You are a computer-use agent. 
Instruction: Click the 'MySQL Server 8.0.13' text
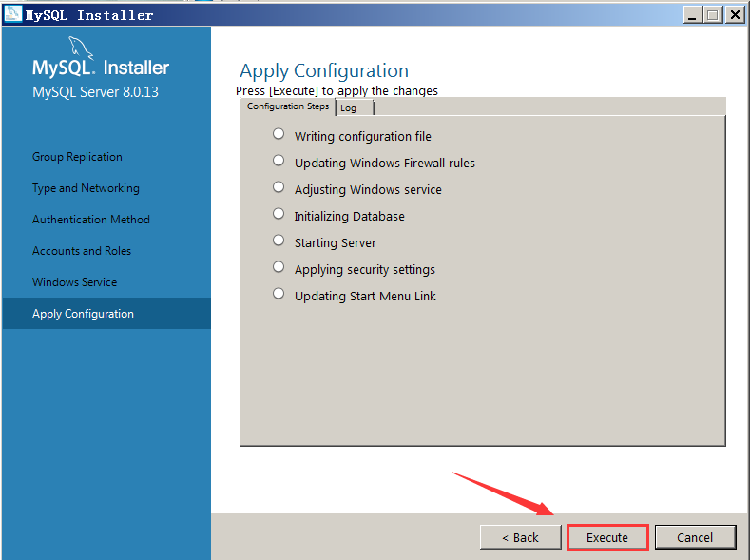click(x=95, y=92)
